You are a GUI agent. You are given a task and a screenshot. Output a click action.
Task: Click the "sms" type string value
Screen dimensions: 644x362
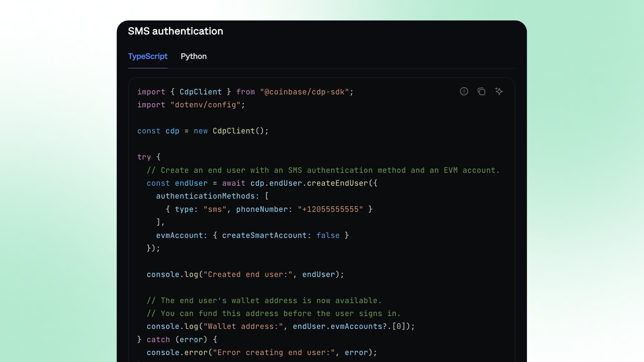tap(215, 209)
